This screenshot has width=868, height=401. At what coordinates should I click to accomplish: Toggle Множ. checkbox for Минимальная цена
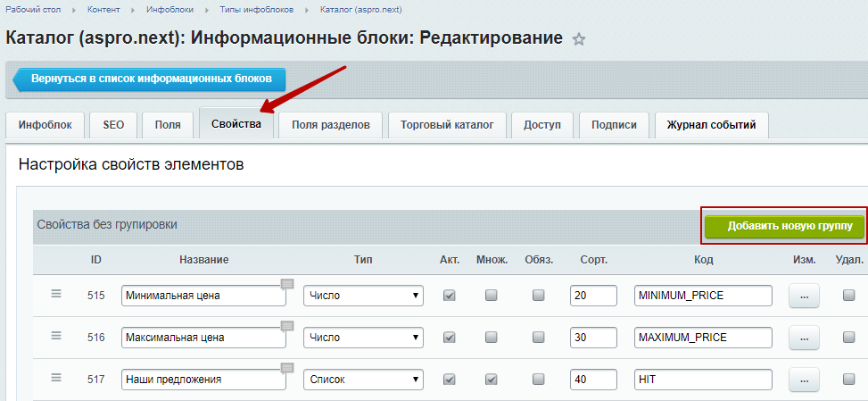[x=491, y=296]
